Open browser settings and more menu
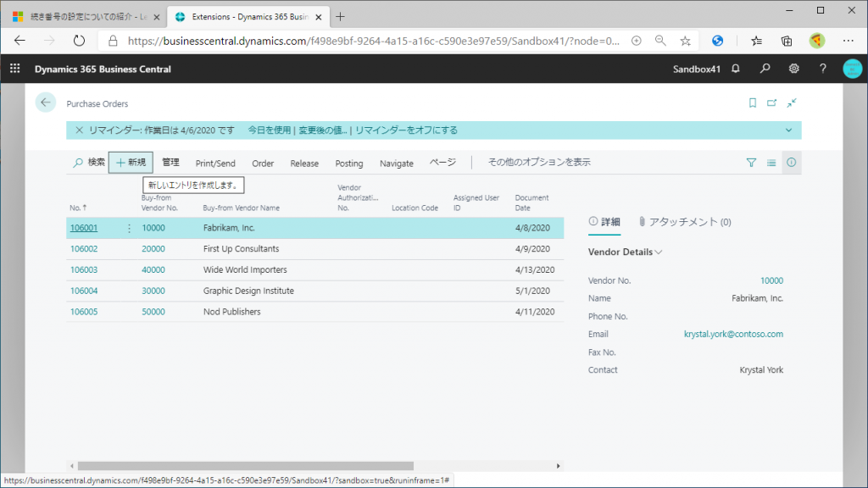868x488 pixels. (848, 41)
